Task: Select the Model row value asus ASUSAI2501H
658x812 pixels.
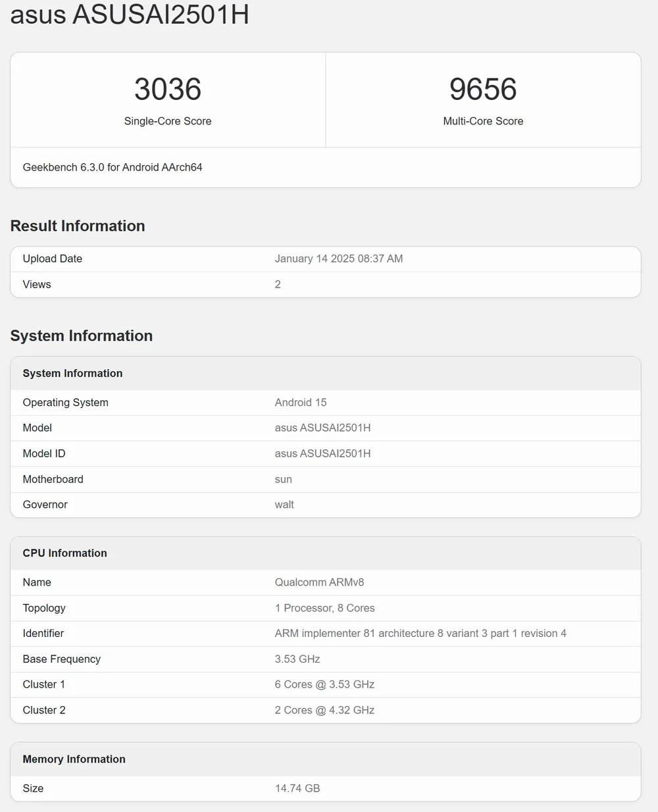Action: click(322, 428)
